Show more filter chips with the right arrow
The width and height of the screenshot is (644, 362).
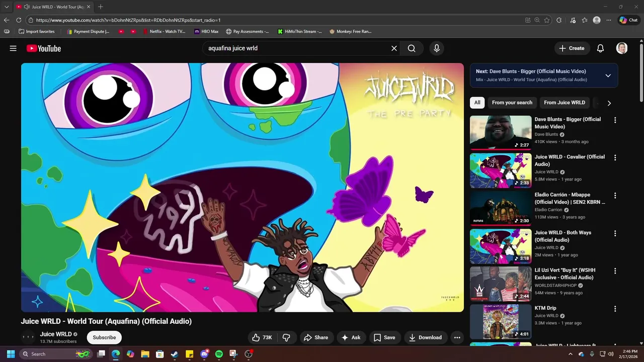coord(609,103)
